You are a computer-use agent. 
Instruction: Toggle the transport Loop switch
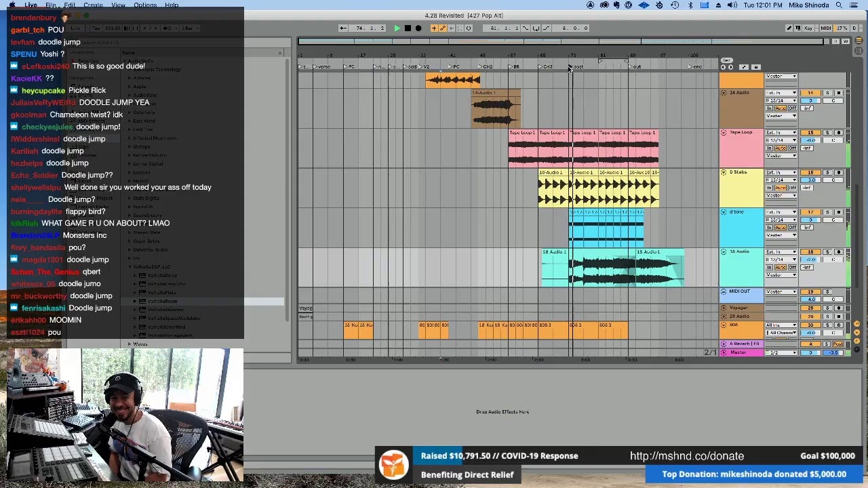[536, 28]
